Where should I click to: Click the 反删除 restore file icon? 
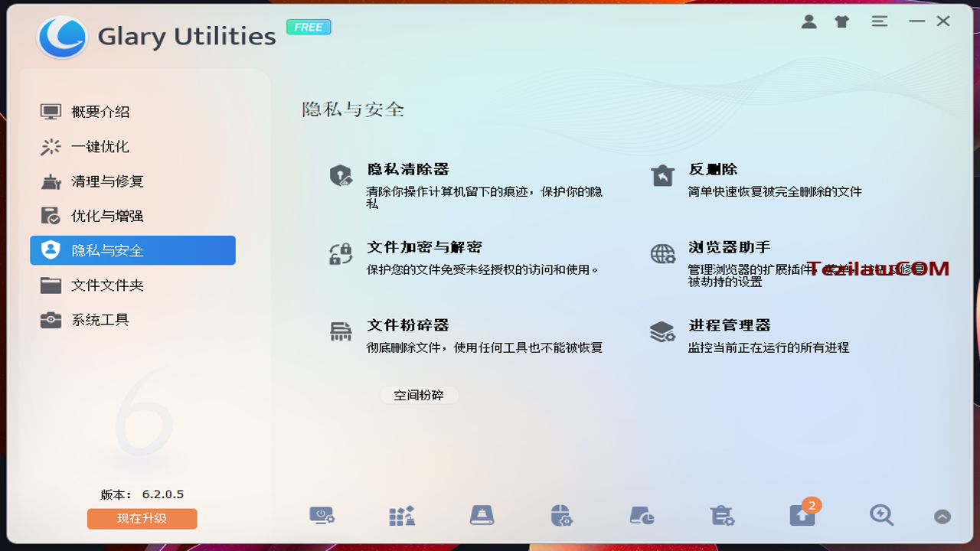click(x=662, y=176)
